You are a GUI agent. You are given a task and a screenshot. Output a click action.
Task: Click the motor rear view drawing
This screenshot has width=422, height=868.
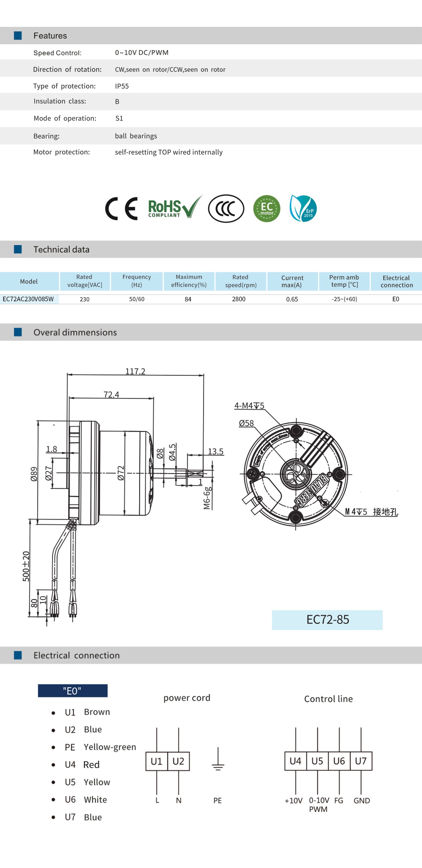[x=296, y=474]
